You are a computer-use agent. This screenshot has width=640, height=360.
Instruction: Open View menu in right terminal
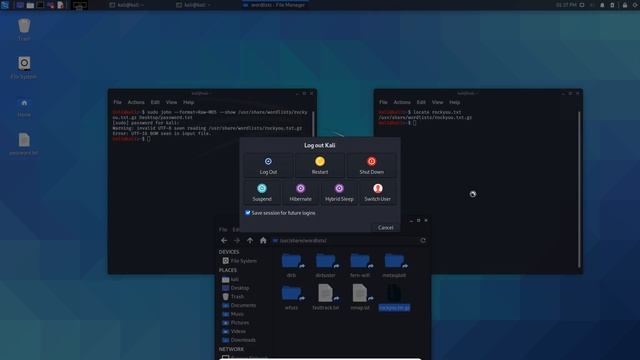pyautogui.click(x=438, y=102)
